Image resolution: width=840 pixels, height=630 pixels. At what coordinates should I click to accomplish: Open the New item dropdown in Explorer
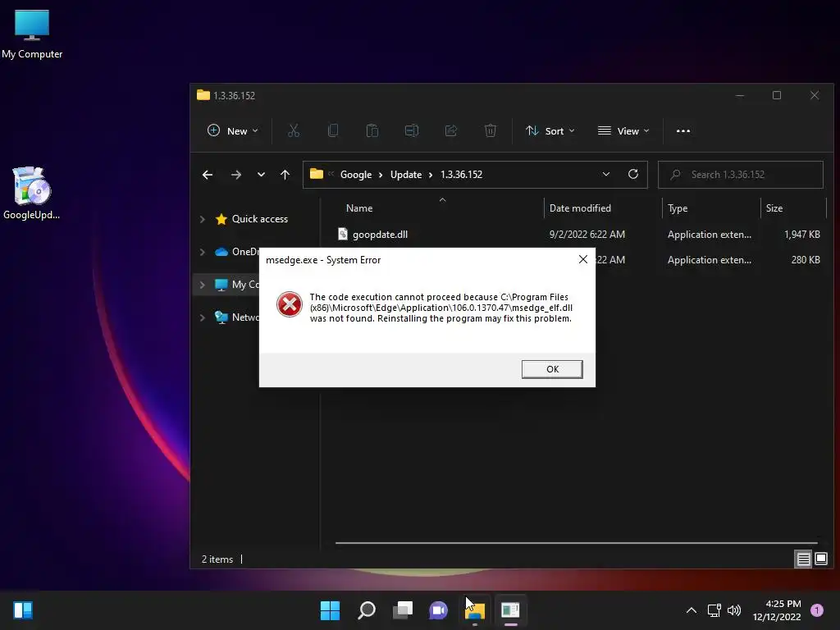pos(233,130)
